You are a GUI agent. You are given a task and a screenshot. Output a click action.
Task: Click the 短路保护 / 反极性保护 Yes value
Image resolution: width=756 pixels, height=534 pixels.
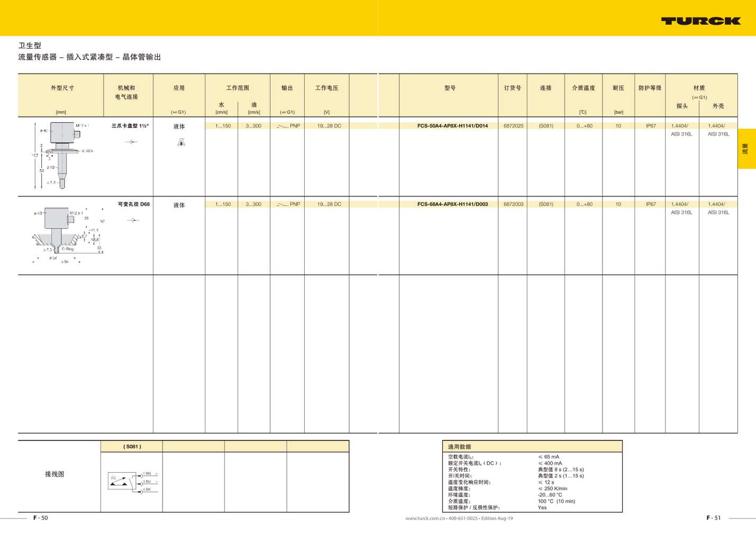click(x=542, y=508)
